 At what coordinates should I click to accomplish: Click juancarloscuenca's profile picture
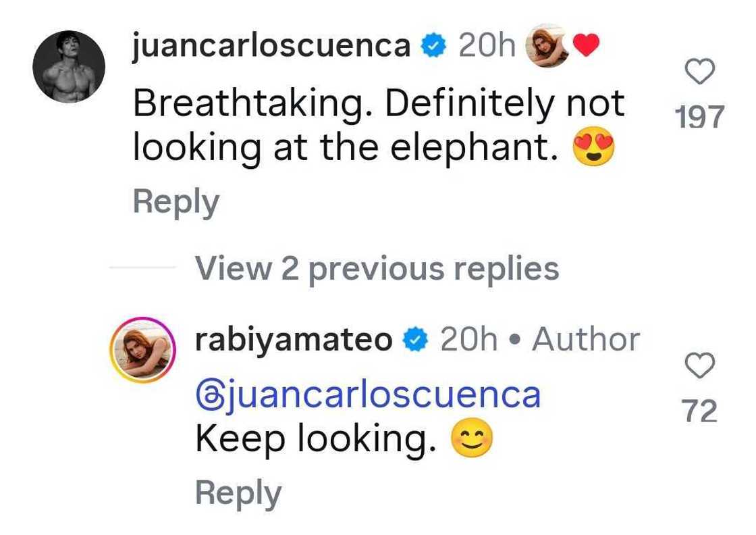pyautogui.click(x=67, y=64)
